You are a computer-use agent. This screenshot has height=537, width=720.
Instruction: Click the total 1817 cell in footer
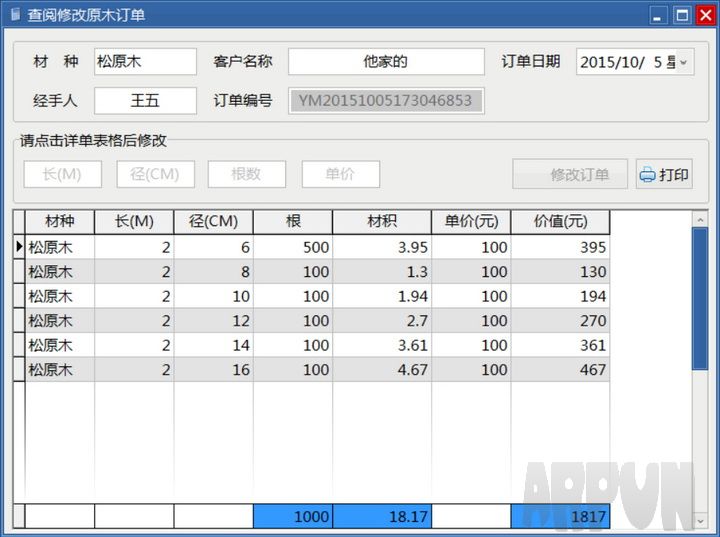560,517
